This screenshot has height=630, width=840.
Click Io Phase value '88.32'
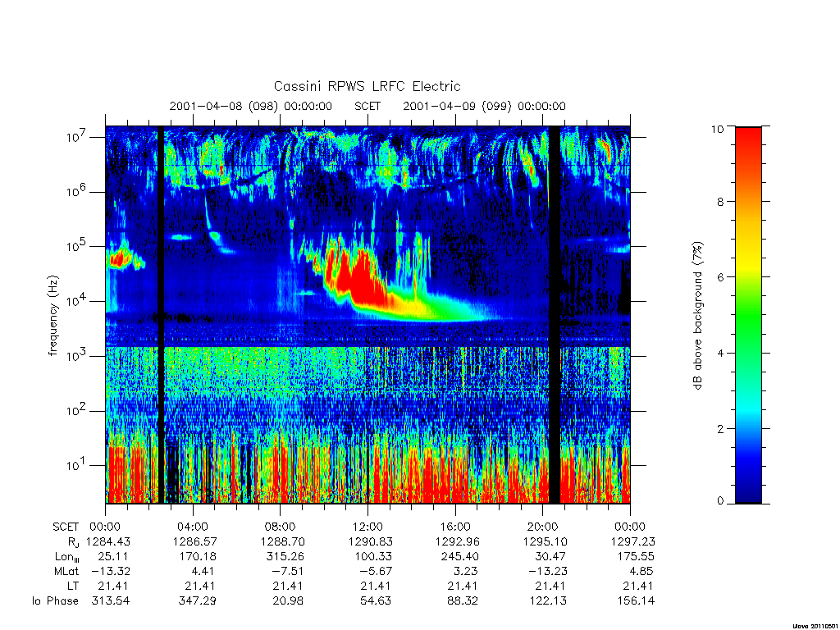(x=463, y=601)
